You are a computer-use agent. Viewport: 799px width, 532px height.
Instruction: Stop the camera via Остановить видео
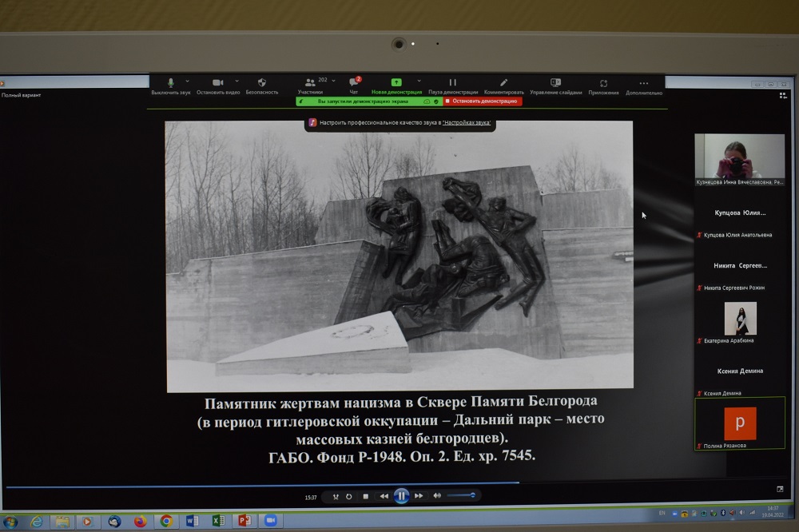click(217, 83)
